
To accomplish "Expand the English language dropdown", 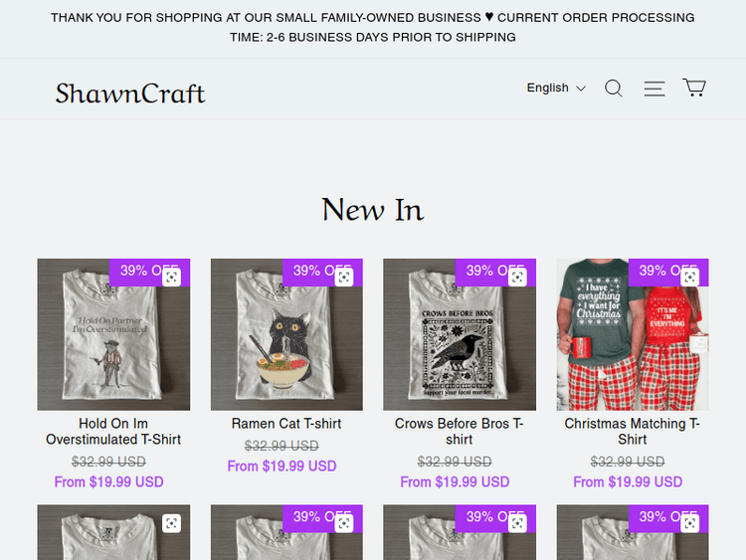I will coord(556,89).
